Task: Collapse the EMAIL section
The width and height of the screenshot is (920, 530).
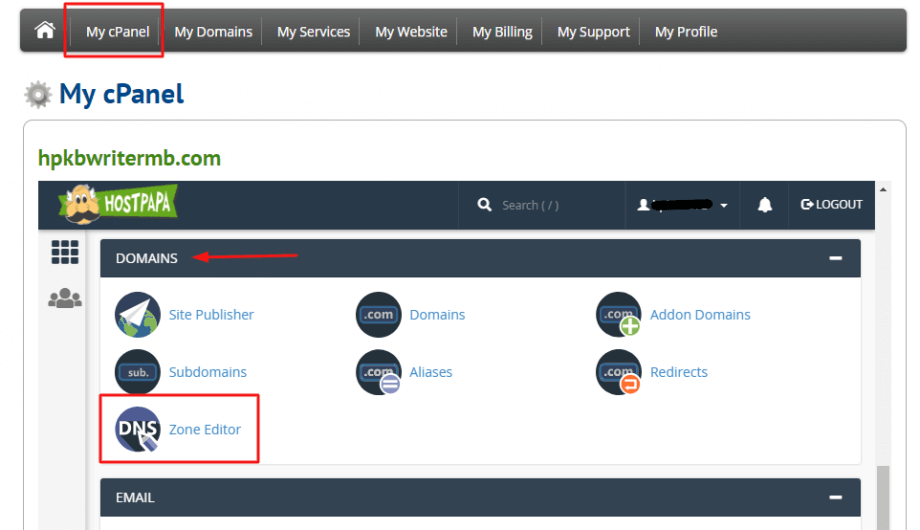Action: click(x=836, y=497)
